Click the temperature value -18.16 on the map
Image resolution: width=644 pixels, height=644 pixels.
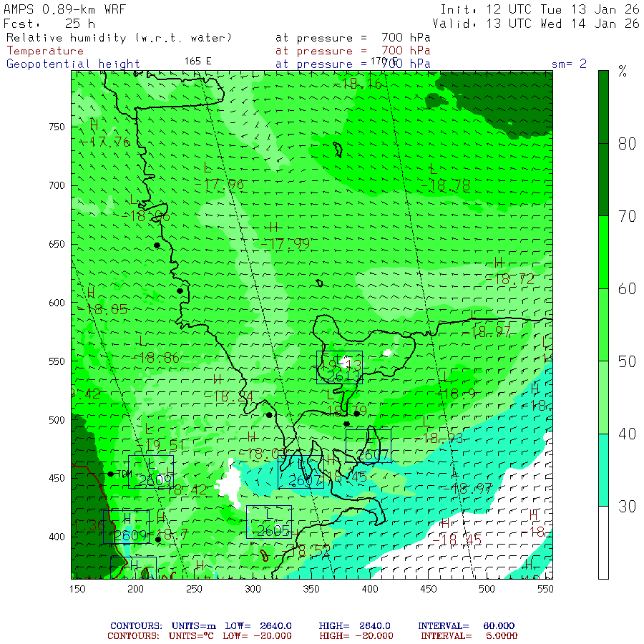click(x=357, y=84)
